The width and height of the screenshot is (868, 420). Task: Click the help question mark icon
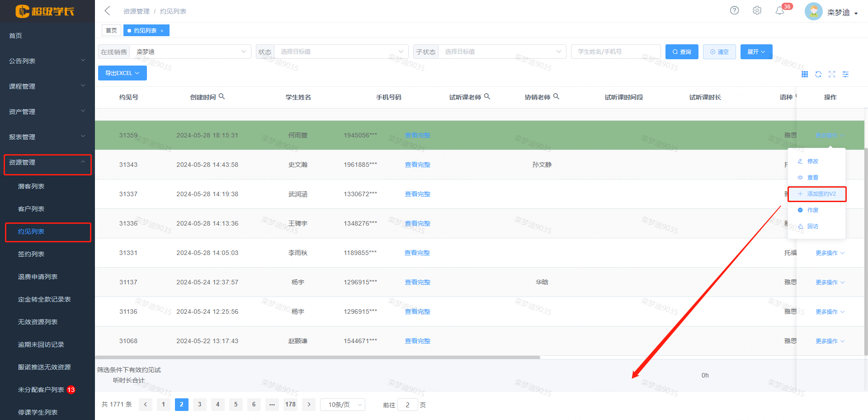734,10
